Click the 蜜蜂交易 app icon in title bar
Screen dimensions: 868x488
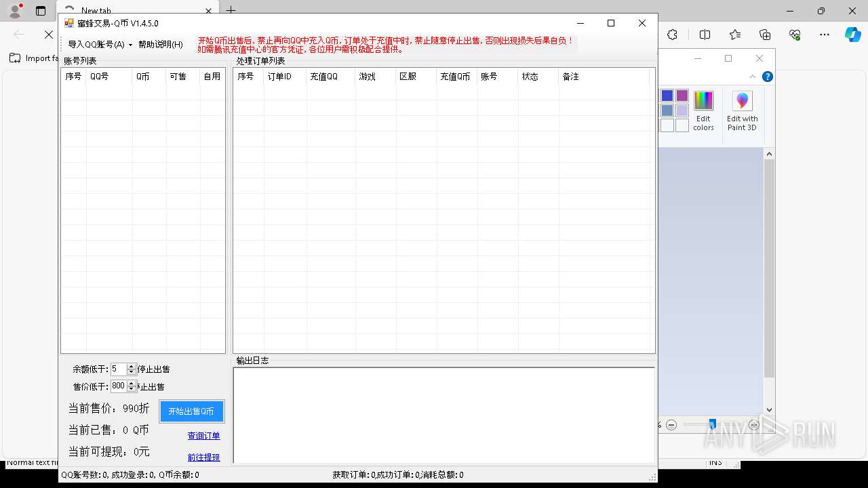[69, 23]
